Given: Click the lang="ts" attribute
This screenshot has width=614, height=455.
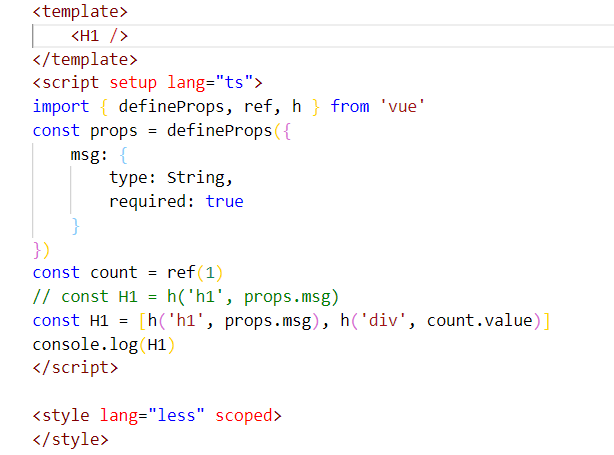Looking at the screenshot, I should pos(210,83).
